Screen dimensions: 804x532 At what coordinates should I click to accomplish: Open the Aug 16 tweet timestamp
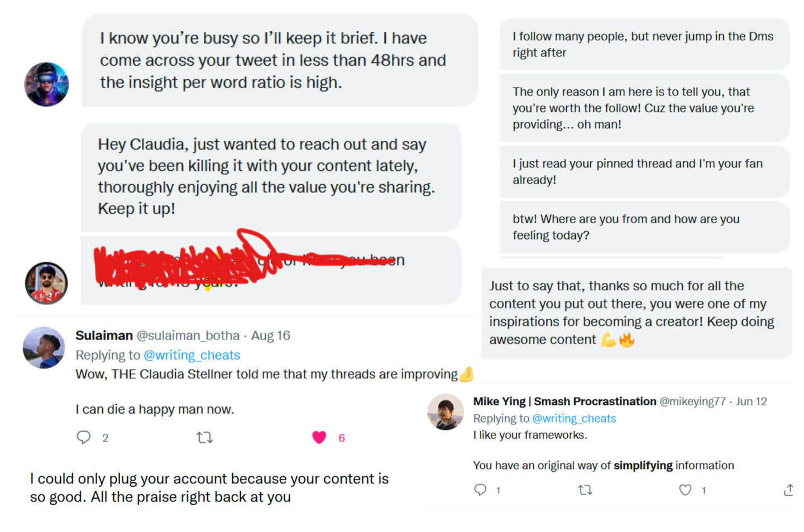point(270,336)
